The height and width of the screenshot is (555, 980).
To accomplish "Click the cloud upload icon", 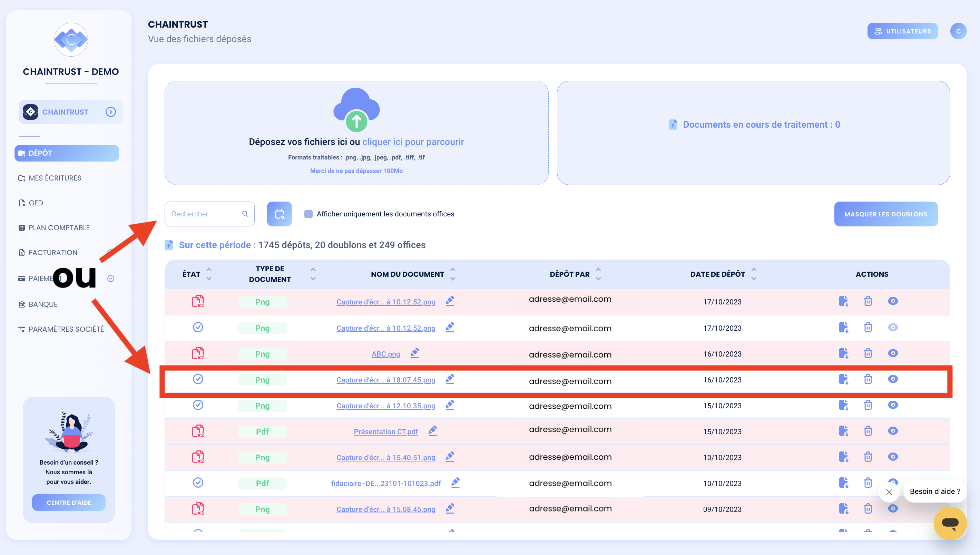I will click(356, 110).
